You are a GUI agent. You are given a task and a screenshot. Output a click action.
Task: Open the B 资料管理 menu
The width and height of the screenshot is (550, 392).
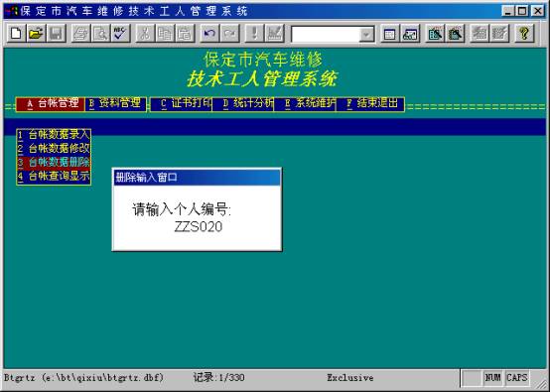point(116,104)
